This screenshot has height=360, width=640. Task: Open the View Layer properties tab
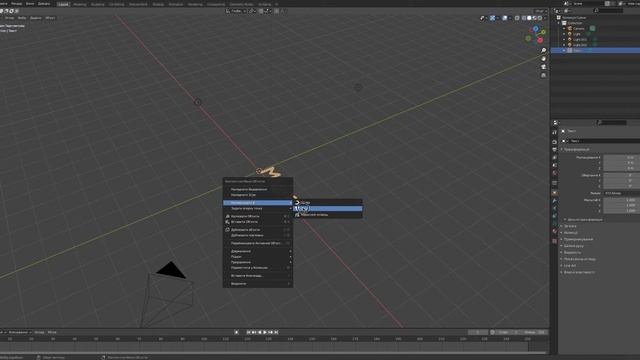[x=554, y=158]
